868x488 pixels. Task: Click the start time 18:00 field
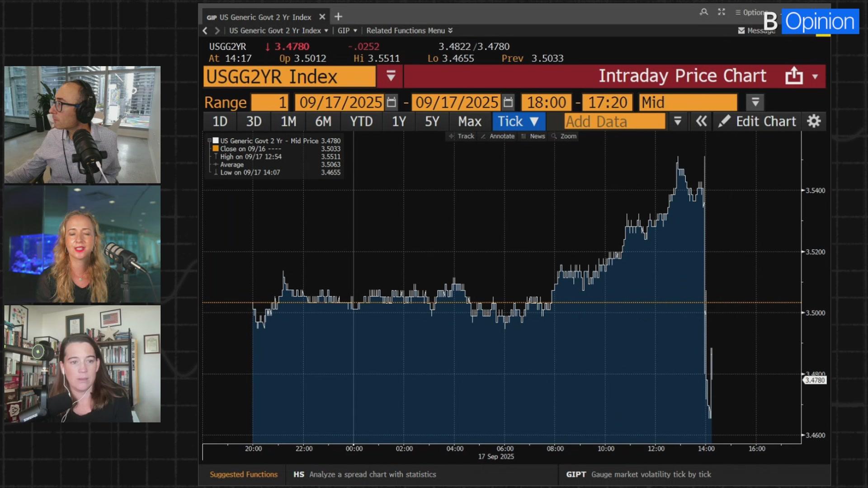(x=546, y=103)
